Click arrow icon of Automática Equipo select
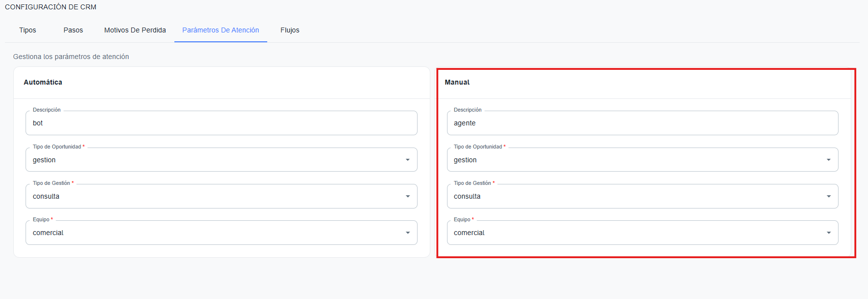Screen dimensions: 868x299 [408, 233]
